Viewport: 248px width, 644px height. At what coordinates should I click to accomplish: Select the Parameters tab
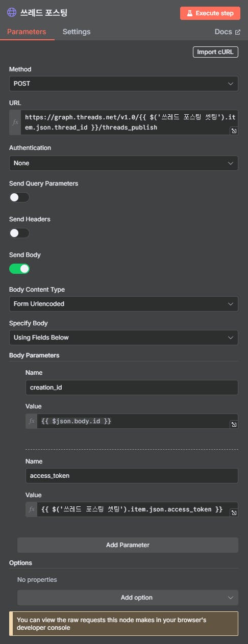[27, 32]
